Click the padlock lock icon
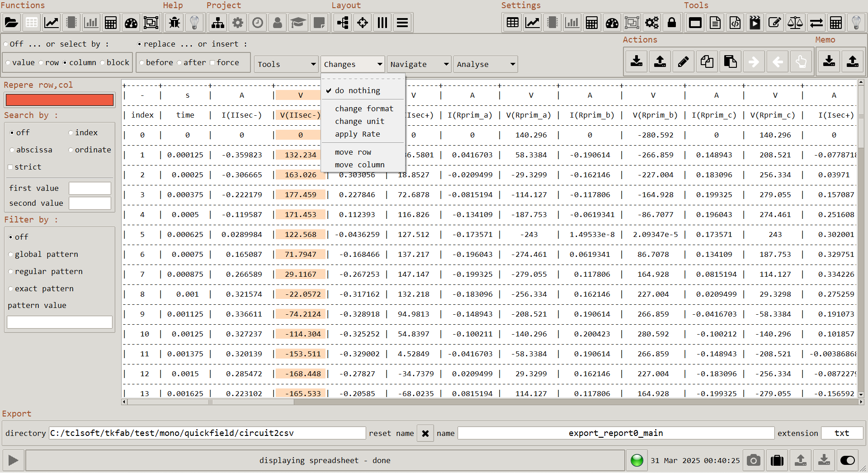Image resolution: width=868 pixels, height=473 pixels. click(x=672, y=23)
